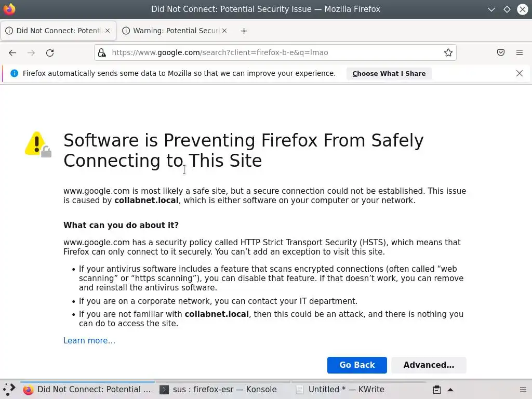Open the Firefox hamburger menu
Image resolution: width=532 pixels, height=399 pixels.
coord(520,52)
